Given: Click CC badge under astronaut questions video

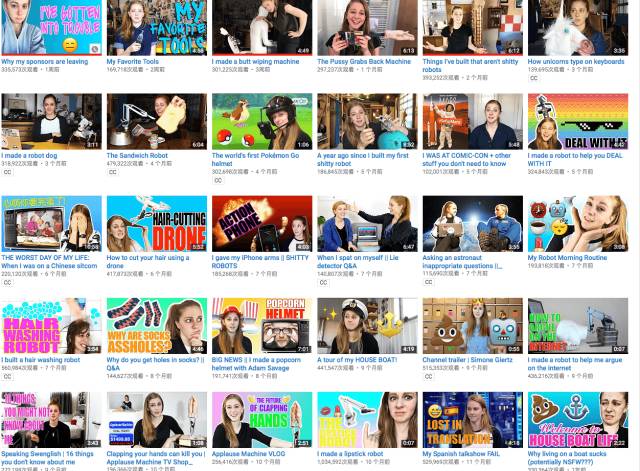Looking at the screenshot, I should [x=429, y=282].
